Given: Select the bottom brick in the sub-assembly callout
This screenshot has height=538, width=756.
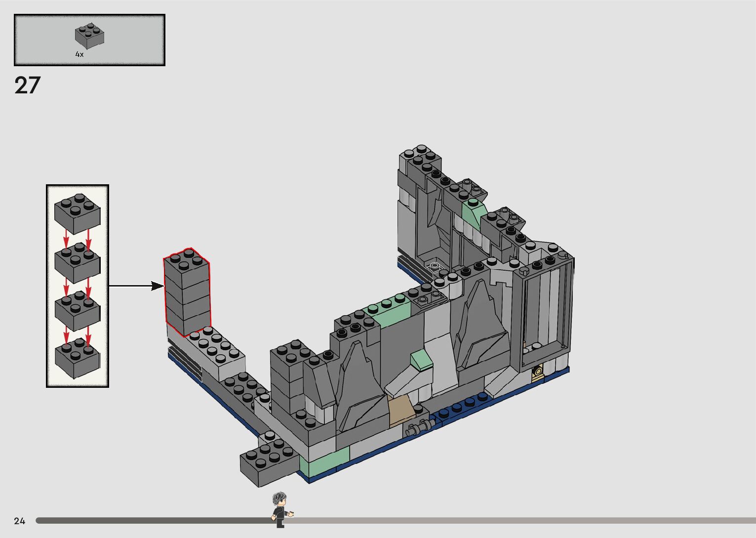Looking at the screenshot, I should click(x=78, y=358).
